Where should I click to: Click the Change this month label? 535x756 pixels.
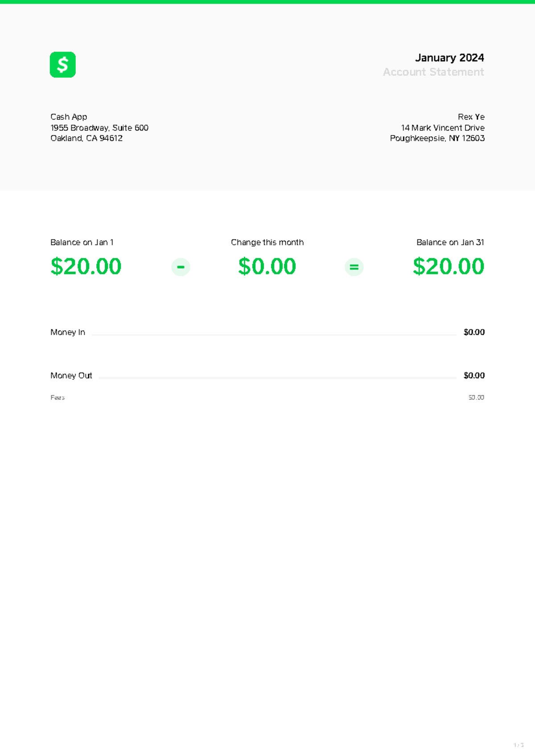point(267,242)
